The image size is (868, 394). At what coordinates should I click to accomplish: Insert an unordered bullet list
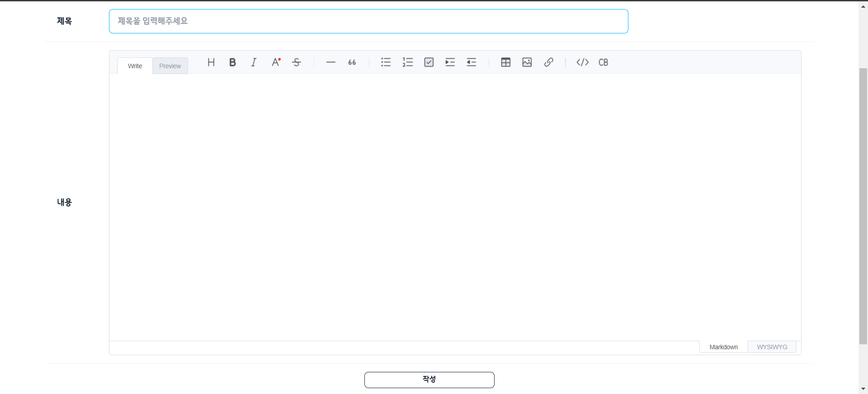[386, 62]
